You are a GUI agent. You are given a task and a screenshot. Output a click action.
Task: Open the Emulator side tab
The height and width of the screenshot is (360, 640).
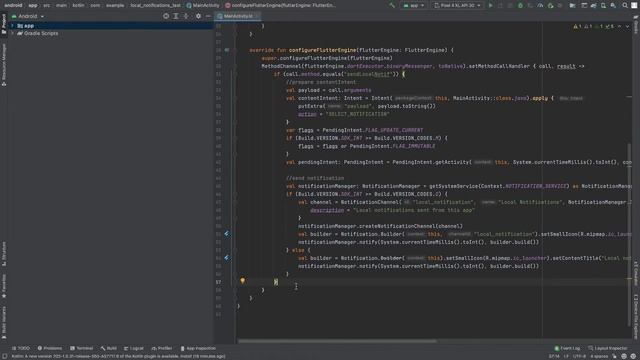point(636,273)
